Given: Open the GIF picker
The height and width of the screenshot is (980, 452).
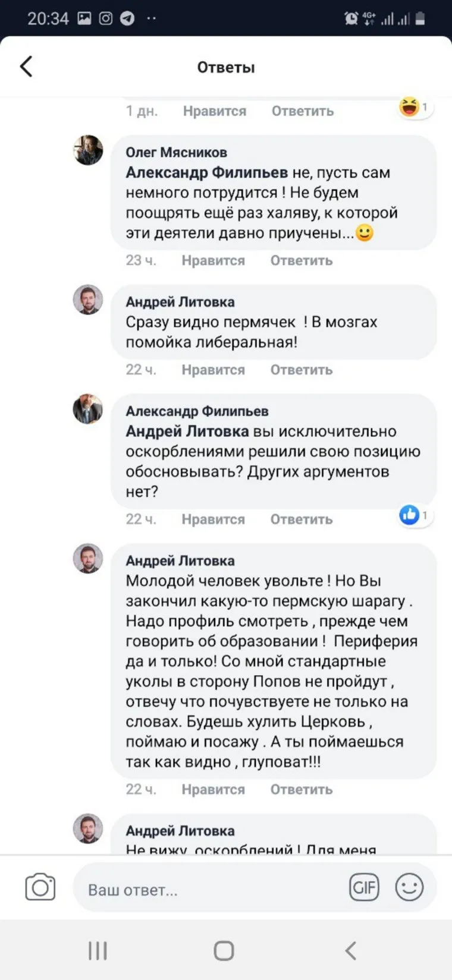Looking at the screenshot, I should pyautogui.click(x=364, y=888).
